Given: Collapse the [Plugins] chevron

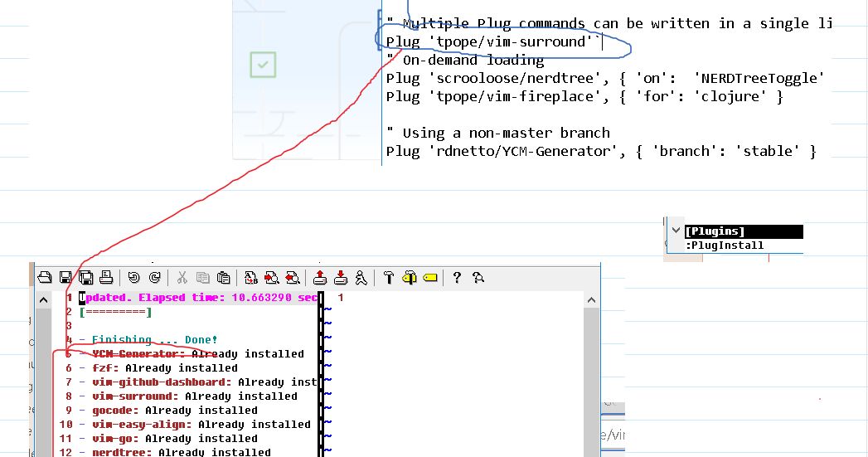Looking at the screenshot, I should (x=676, y=231).
